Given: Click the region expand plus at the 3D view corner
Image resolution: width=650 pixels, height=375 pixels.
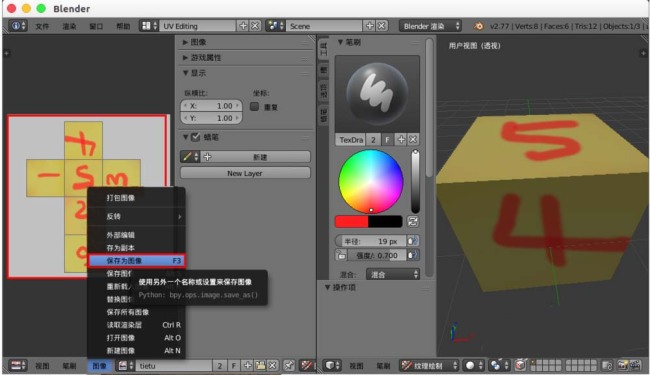Looking at the screenshot, I should click(x=643, y=53).
